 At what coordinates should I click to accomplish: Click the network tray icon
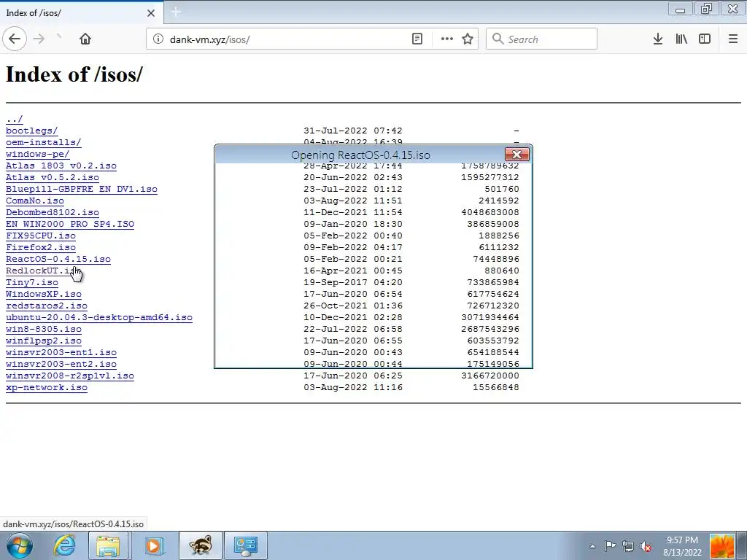pyautogui.click(x=628, y=546)
